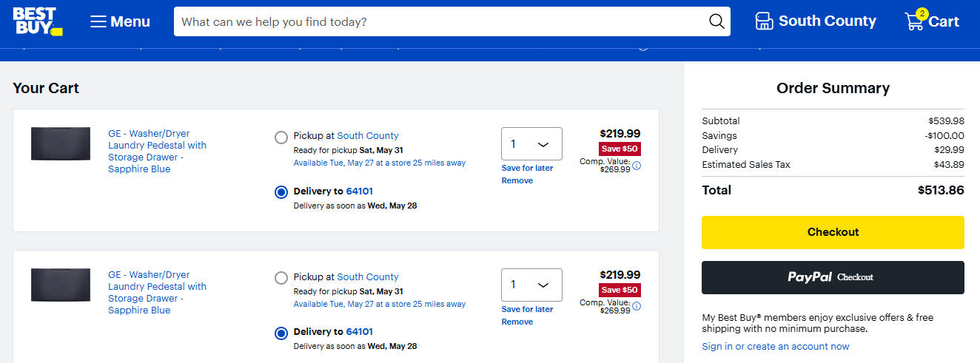Click the first laundry pedestal thumbnail
The width and height of the screenshot is (980, 363).
pos(61,143)
